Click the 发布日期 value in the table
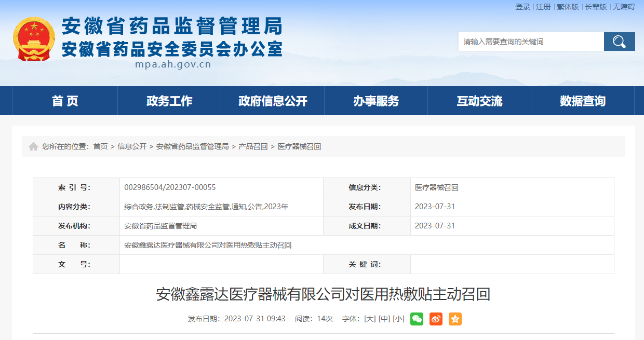The width and height of the screenshot is (644, 340). click(x=435, y=207)
